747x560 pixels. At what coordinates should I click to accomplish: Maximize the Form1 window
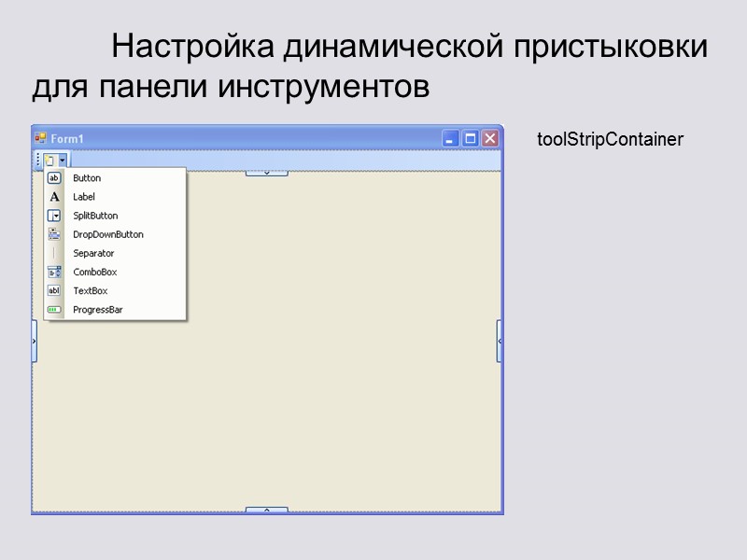tap(471, 138)
